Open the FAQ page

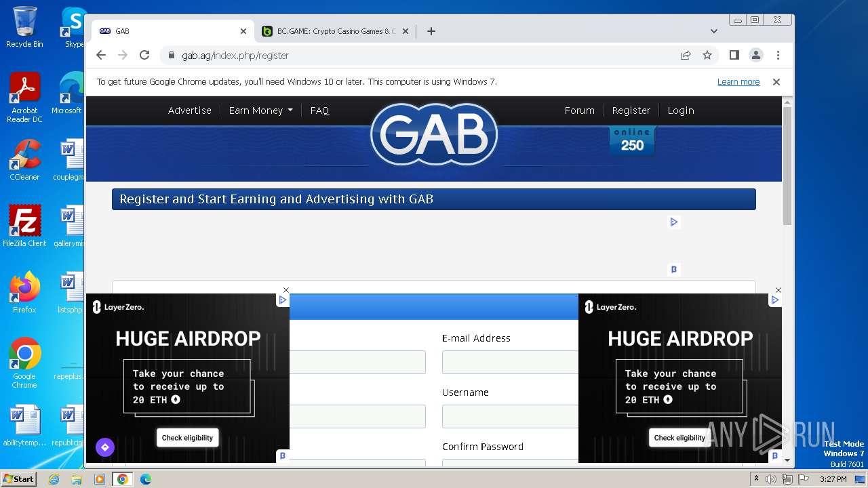(x=319, y=110)
